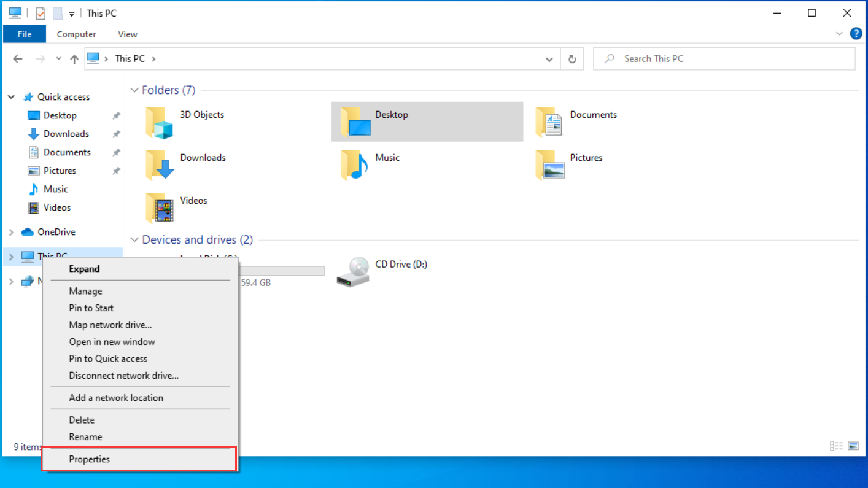868x488 pixels.
Task: Click the Refresh button in address bar
Action: pyautogui.click(x=572, y=59)
